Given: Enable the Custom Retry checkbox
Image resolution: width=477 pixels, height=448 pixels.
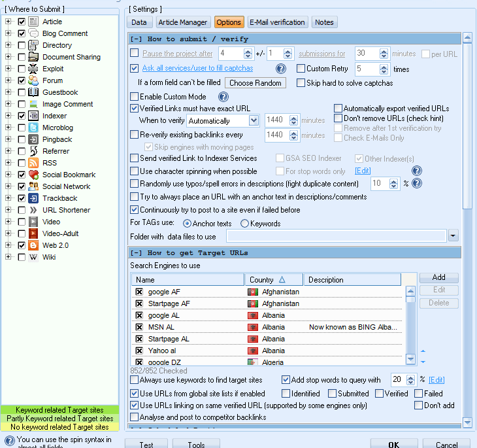Looking at the screenshot, I should click(x=301, y=69).
